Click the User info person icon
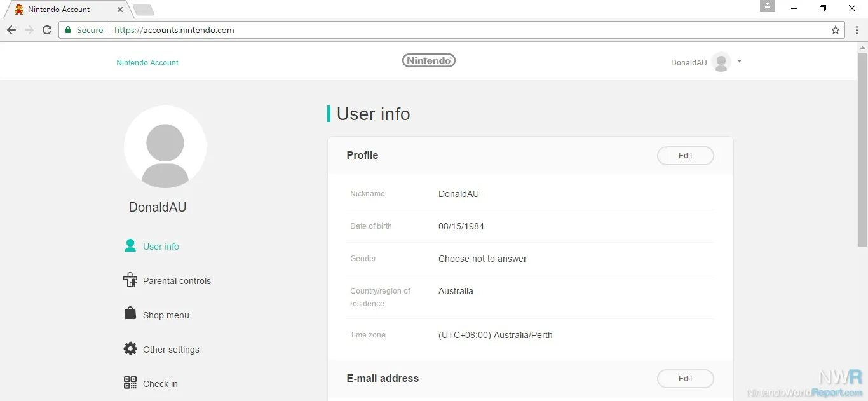868x401 pixels. (x=130, y=245)
